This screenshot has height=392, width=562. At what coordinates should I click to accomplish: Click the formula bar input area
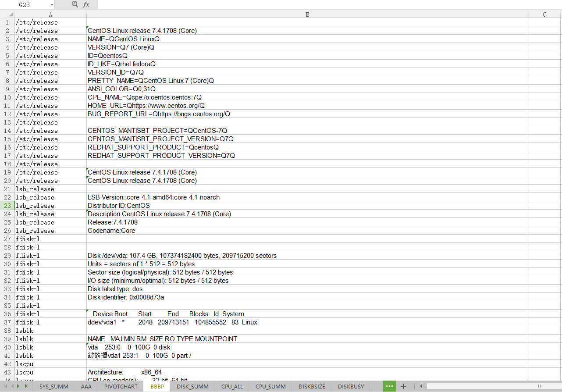(x=330, y=4)
